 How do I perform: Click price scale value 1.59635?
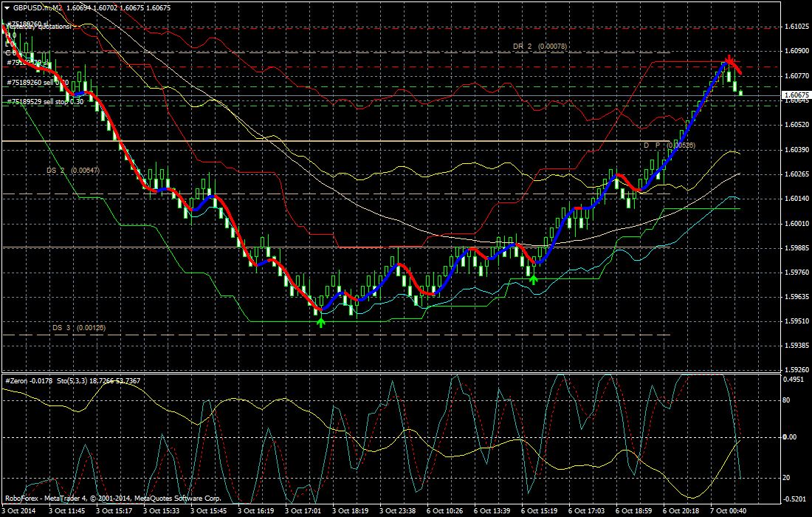point(797,298)
